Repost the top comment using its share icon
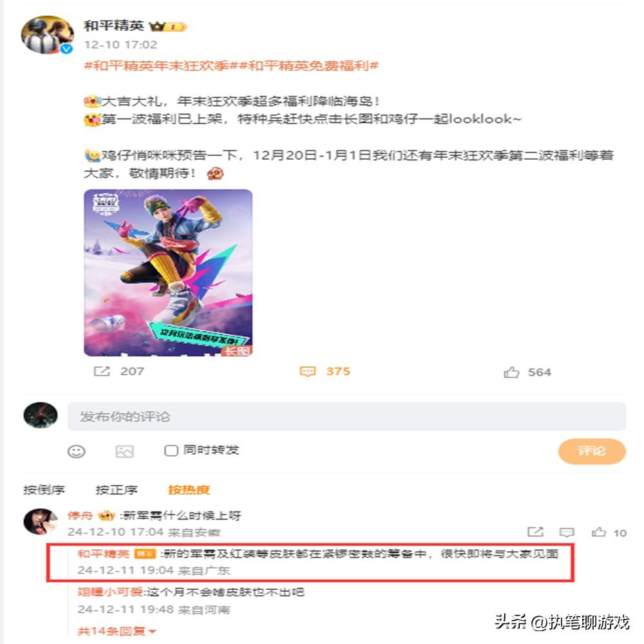Screen dimensions: 644x644 (x=536, y=533)
